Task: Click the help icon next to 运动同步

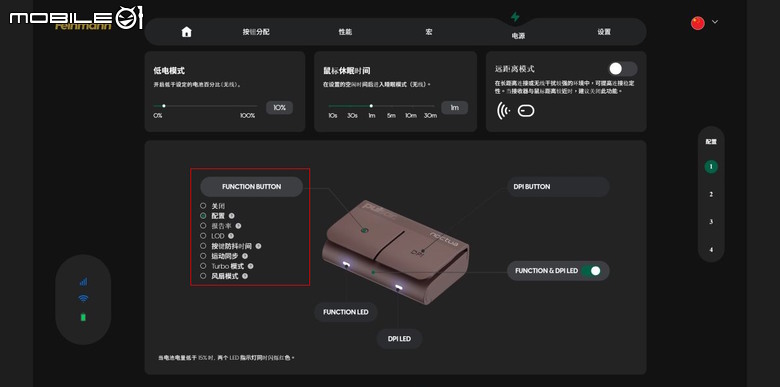Action: click(x=245, y=256)
